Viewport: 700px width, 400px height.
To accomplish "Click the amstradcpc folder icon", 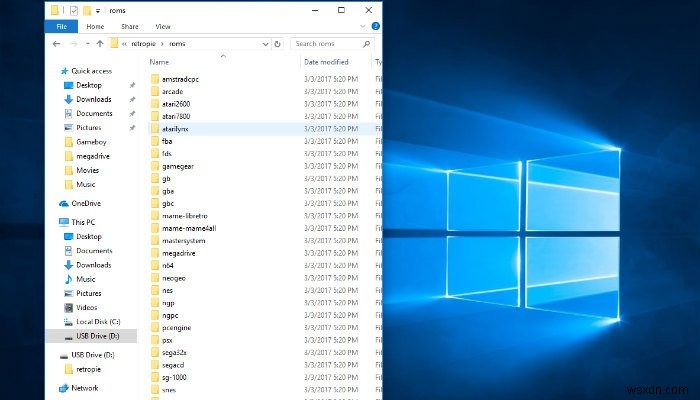I will pyautogui.click(x=155, y=79).
